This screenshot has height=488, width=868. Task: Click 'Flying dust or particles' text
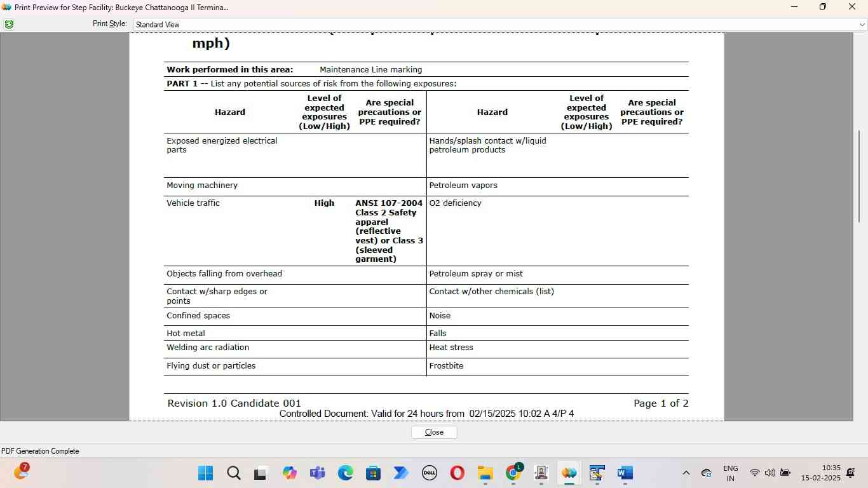click(211, 366)
